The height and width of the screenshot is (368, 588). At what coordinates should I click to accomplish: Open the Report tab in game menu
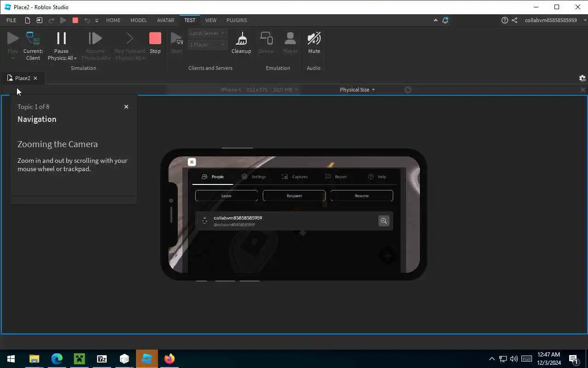336,177
